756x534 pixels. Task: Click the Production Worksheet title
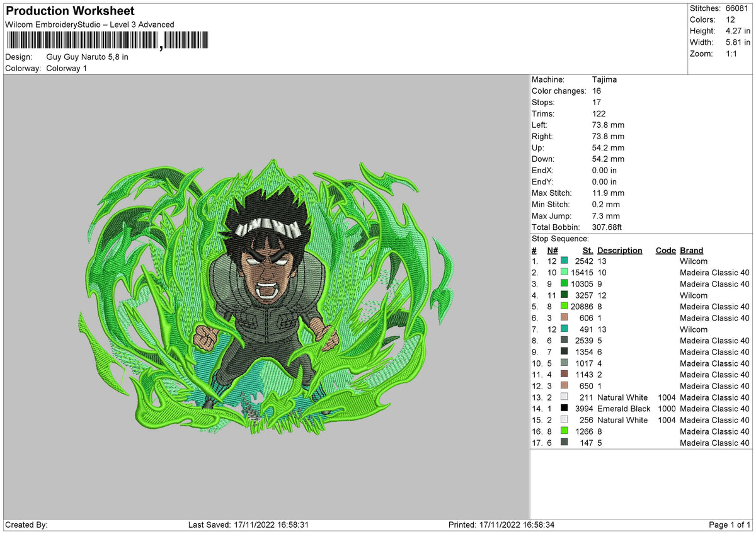click(70, 11)
